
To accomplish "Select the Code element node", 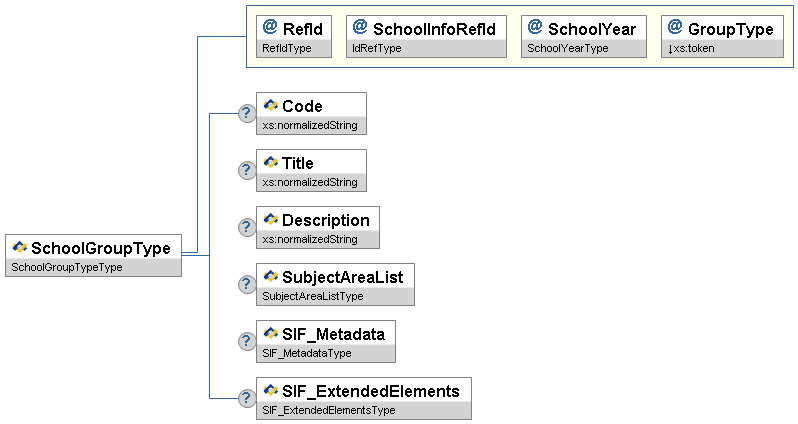I will [311, 106].
